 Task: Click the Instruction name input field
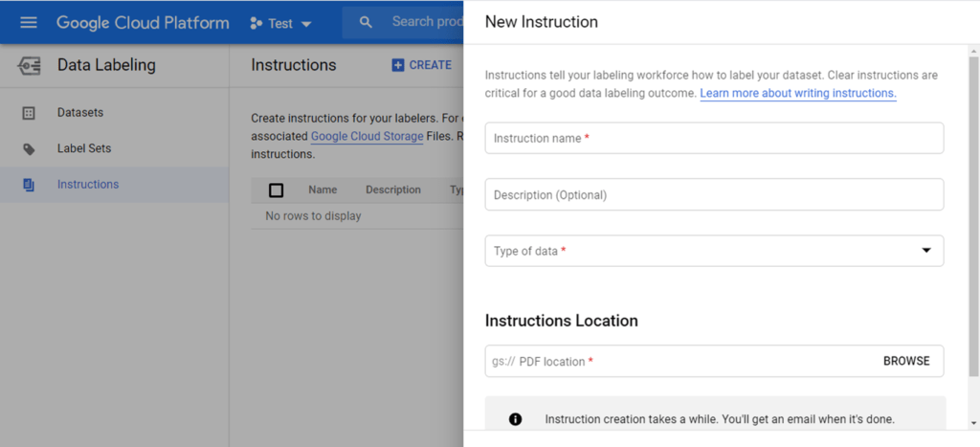714,138
